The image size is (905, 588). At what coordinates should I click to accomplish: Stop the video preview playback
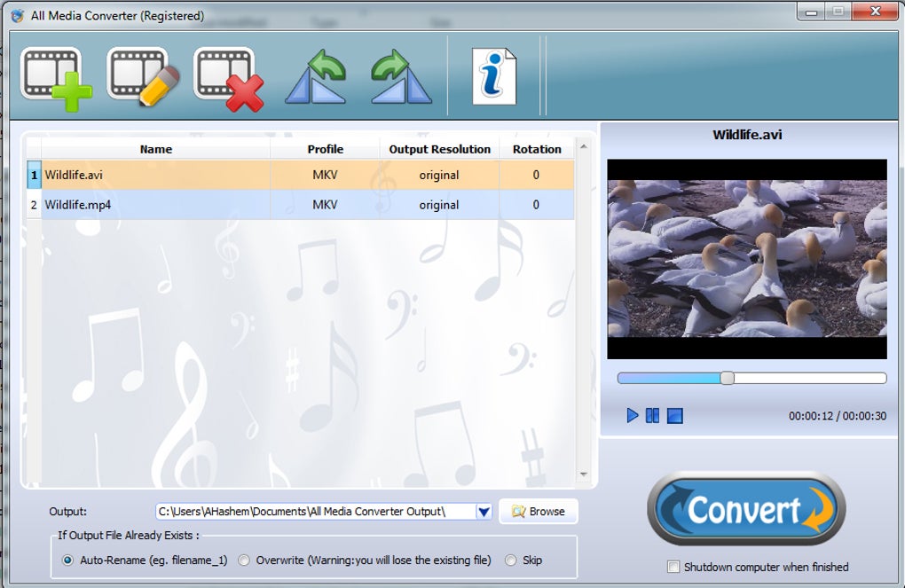(674, 415)
